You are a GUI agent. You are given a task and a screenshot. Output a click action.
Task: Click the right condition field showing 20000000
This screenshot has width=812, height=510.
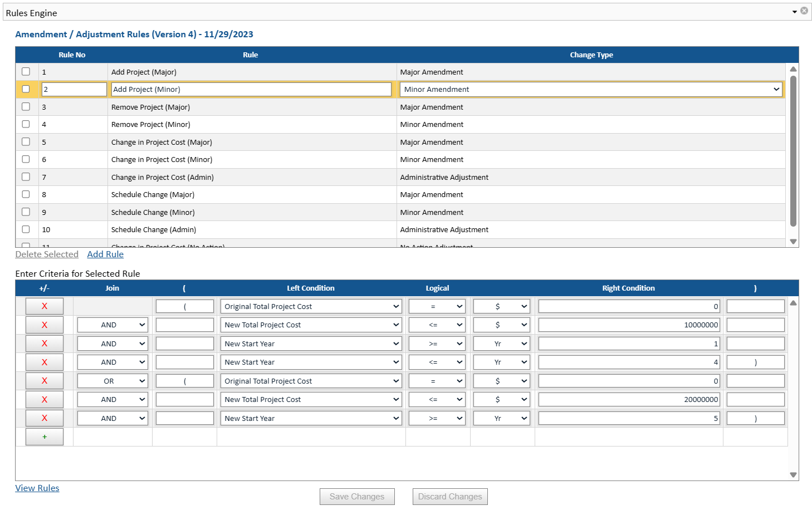pos(629,400)
